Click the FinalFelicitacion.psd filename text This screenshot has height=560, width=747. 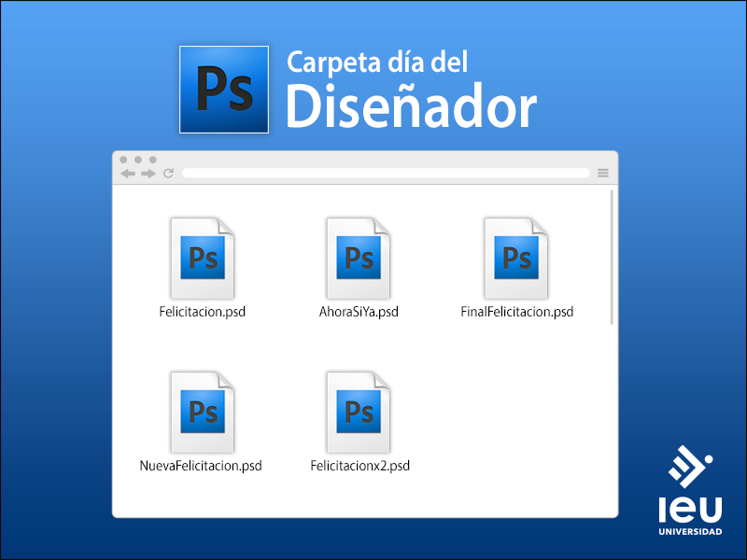pos(517,312)
